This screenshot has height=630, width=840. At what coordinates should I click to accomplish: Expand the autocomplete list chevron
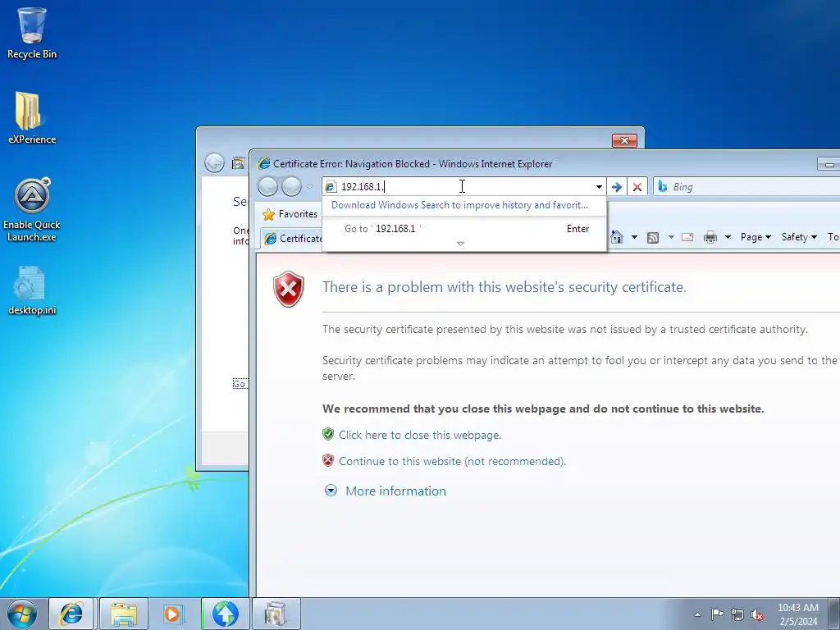pos(460,244)
